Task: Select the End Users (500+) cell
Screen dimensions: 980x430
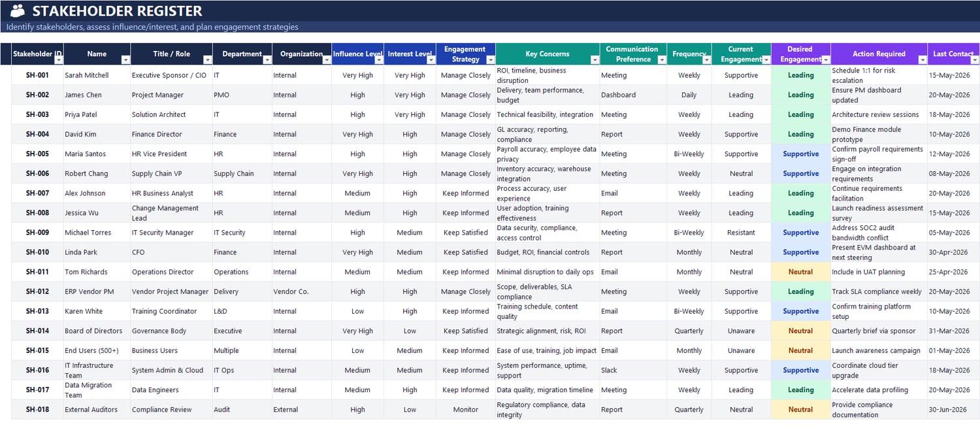Action: pos(97,350)
